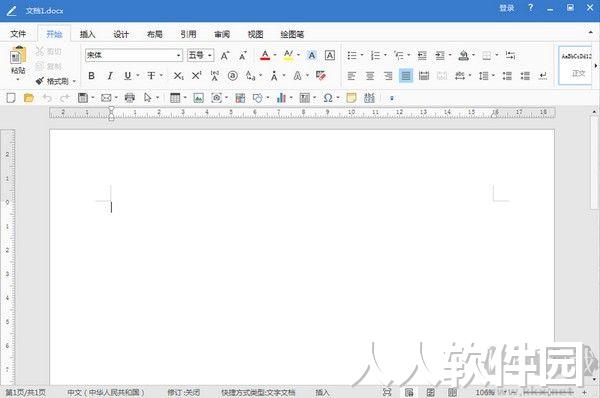
Task: Click the phonetic guide icon
Action: pos(215,76)
